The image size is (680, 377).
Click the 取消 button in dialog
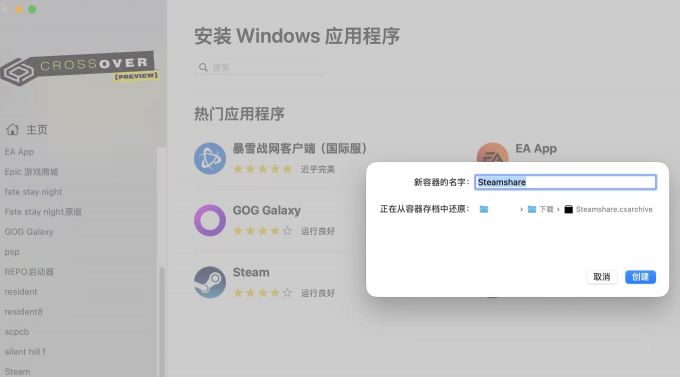point(602,277)
